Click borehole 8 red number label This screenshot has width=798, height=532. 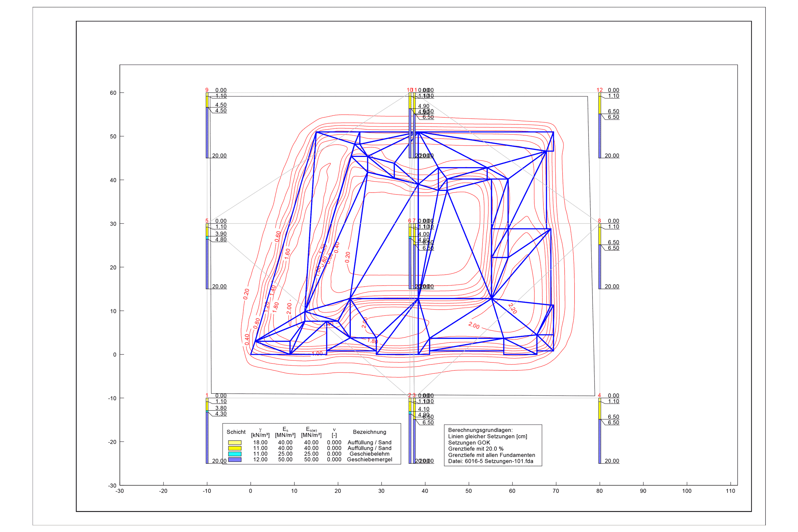pos(599,221)
